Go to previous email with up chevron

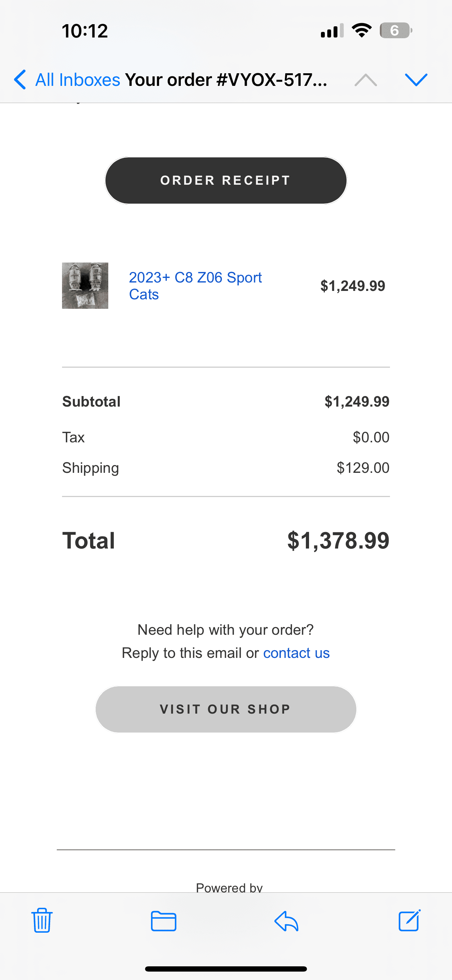tap(366, 80)
